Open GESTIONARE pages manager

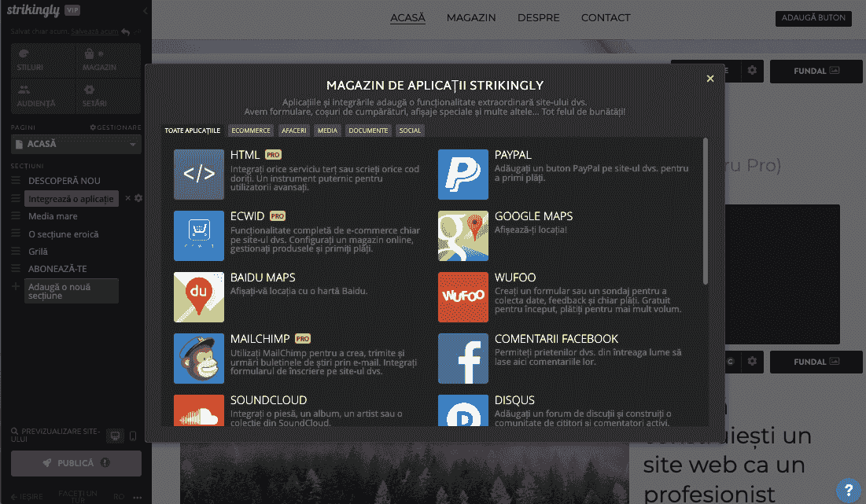[116, 127]
